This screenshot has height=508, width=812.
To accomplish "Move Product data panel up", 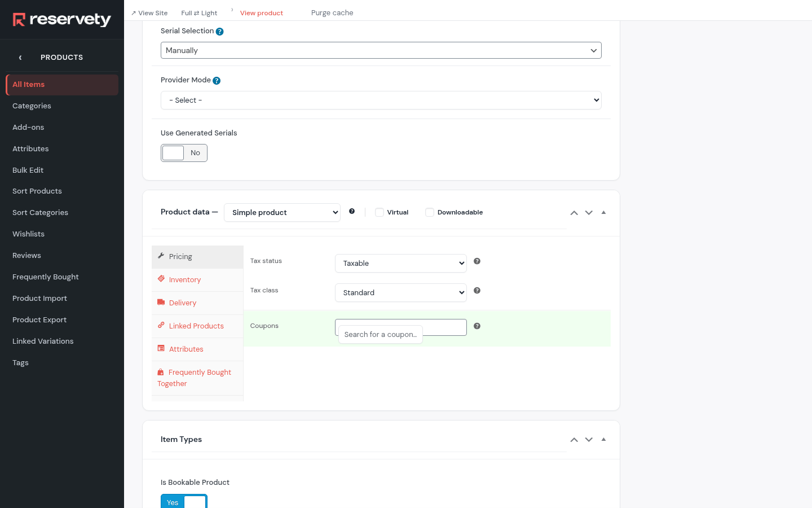I will tap(574, 213).
